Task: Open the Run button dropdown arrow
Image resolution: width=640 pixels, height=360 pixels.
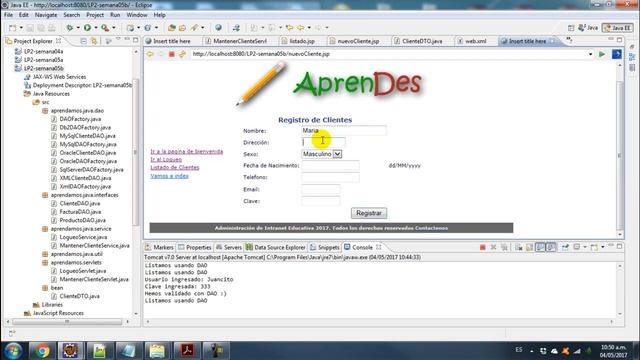Action: [x=96, y=28]
